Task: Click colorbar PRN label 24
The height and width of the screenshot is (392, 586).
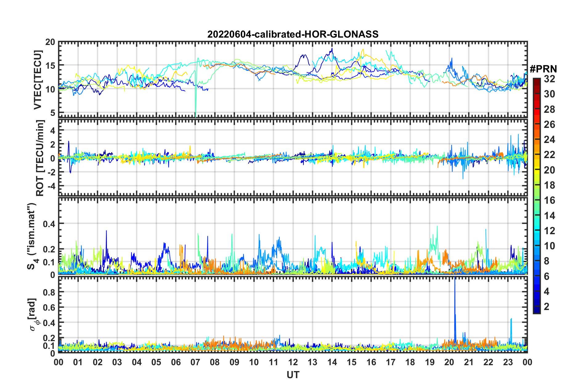Action: 549,140
